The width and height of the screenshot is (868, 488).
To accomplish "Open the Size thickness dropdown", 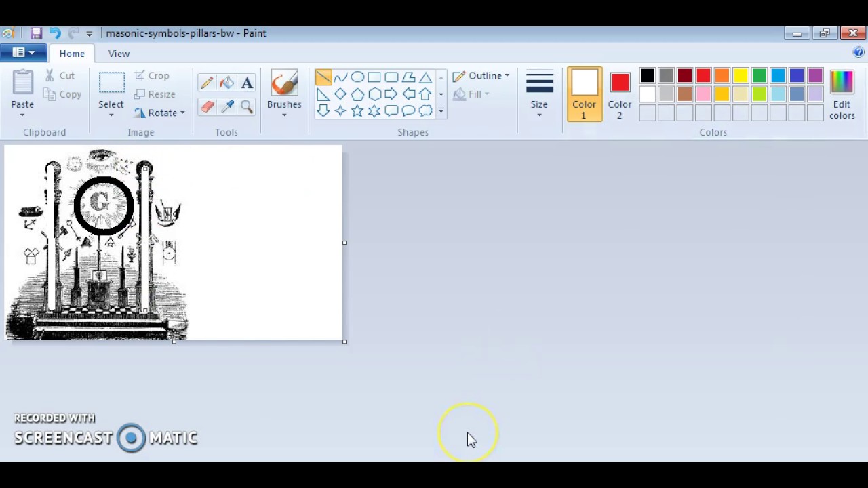I will 539,94.
